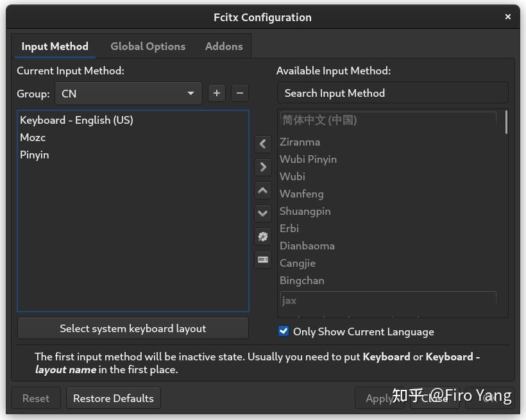Viewport: 526px width, 420px height.
Task: Choose Wubi Pinyin from available methods
Action: 308,159
